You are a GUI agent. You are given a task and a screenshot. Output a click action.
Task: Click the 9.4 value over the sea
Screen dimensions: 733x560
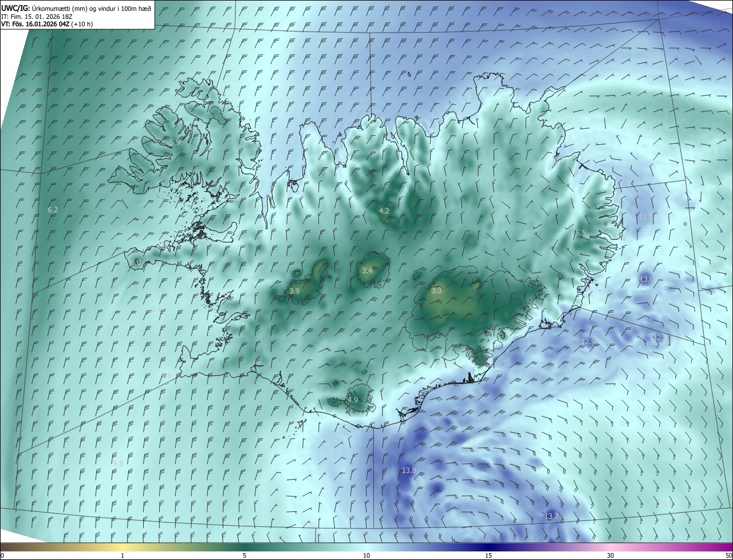(x=156, y=309)
